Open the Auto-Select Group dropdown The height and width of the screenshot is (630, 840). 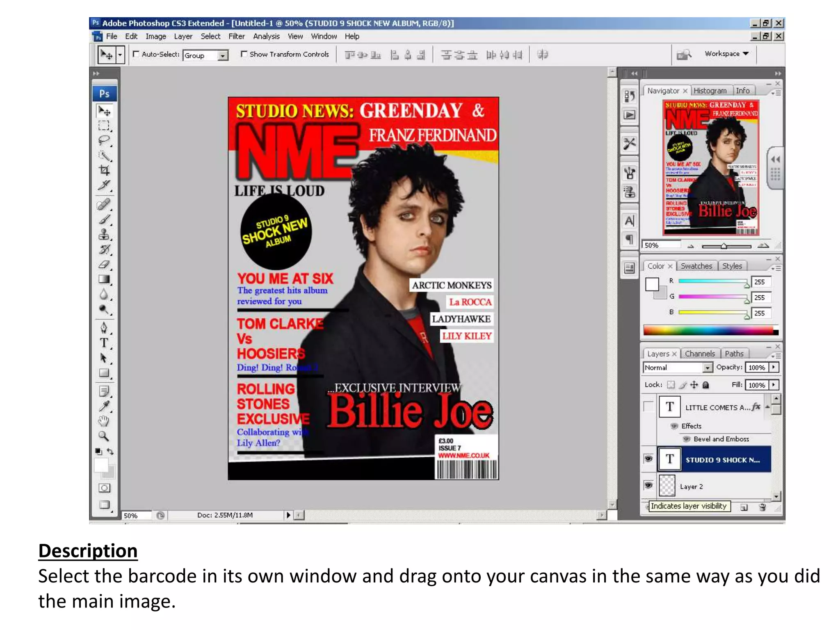(223, 55)
